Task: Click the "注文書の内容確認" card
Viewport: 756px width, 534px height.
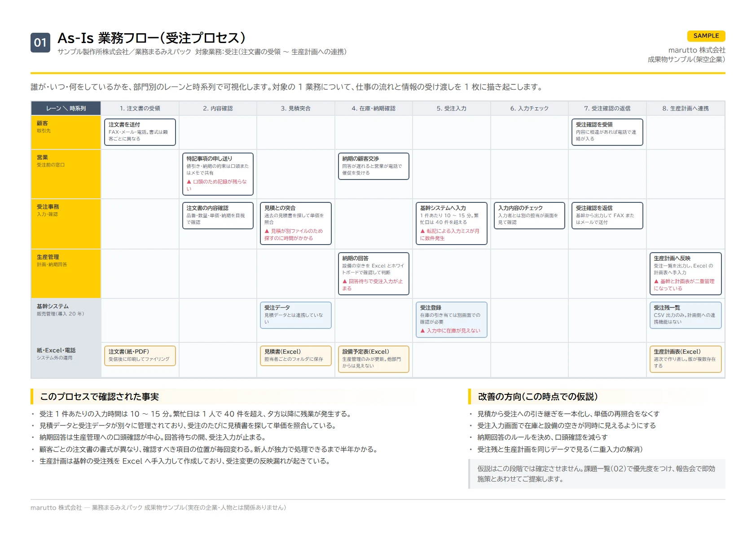Action: pos(218,215)
